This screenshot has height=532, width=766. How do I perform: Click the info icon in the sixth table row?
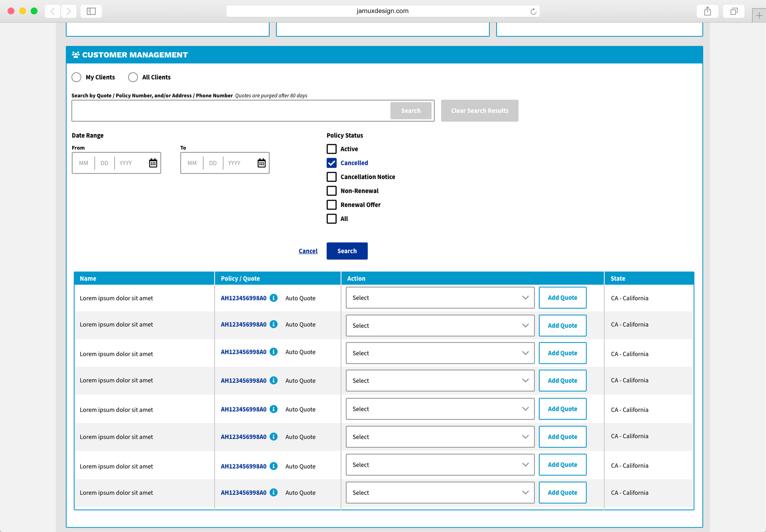coord(273,436)
